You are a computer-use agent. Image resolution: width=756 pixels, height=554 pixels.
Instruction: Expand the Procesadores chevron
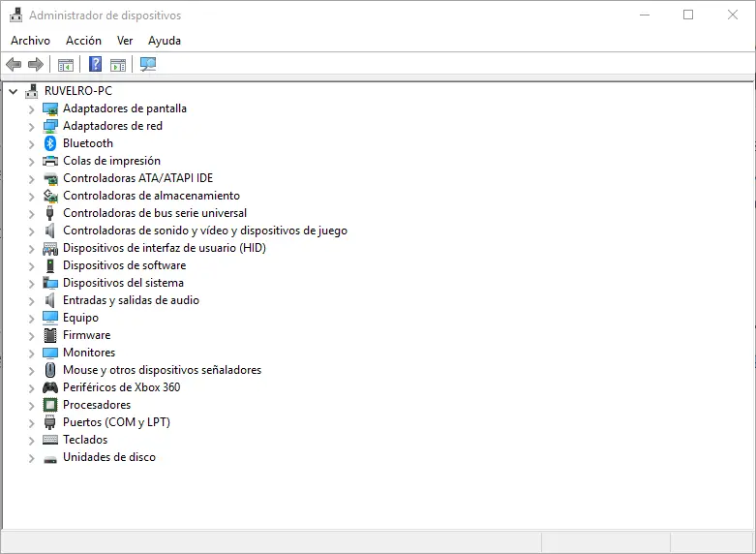pos(31,406)
